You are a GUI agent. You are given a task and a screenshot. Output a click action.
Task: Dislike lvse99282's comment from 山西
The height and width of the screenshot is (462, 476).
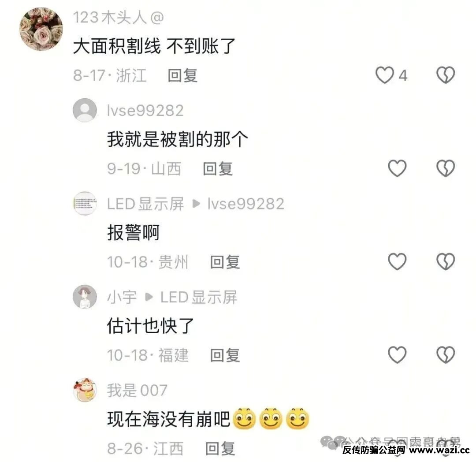click(x=445, y=168)
